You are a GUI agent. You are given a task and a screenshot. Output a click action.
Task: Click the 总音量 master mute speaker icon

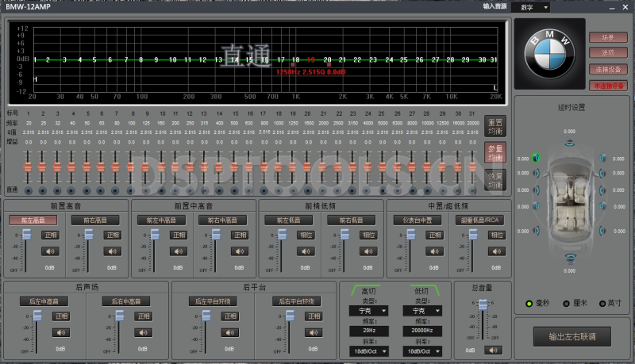coord(495,349)
